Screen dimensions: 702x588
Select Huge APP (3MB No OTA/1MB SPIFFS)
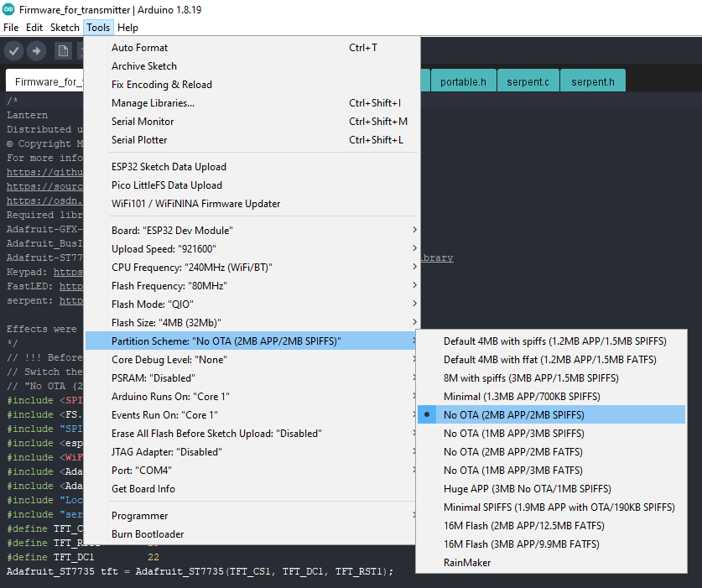tap(552, 488)
